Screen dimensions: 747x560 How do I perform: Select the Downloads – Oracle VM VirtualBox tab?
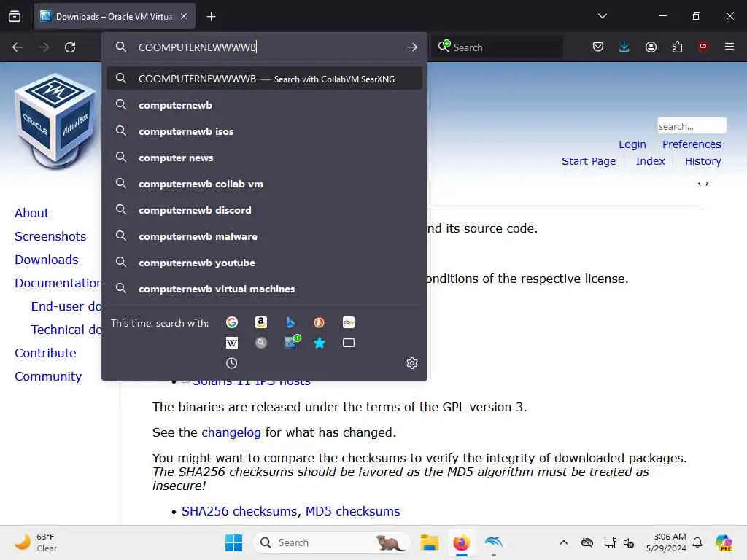pyautogui.click(x=115, y=17)
